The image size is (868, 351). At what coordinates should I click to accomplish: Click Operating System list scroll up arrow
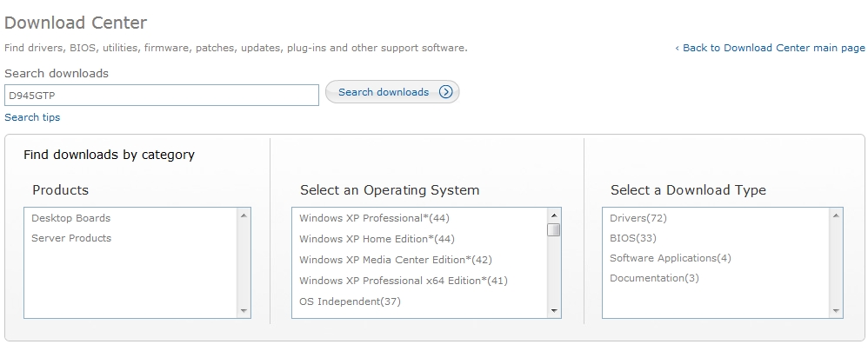coord(554,215)
